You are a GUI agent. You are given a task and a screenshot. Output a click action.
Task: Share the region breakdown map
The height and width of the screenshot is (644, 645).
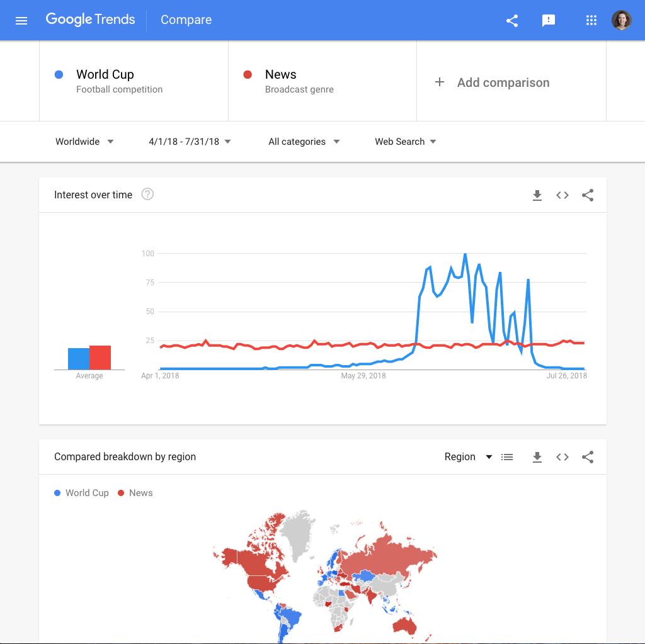[x=588, y=457]
